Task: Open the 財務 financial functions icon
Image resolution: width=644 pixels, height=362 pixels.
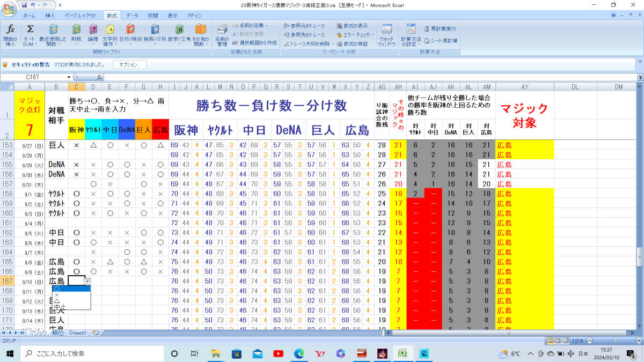Action: [76, 35]
